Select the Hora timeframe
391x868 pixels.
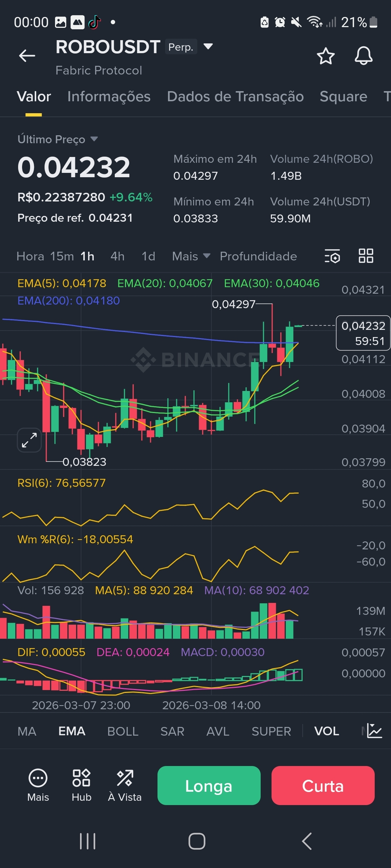(x=30, y=256)
